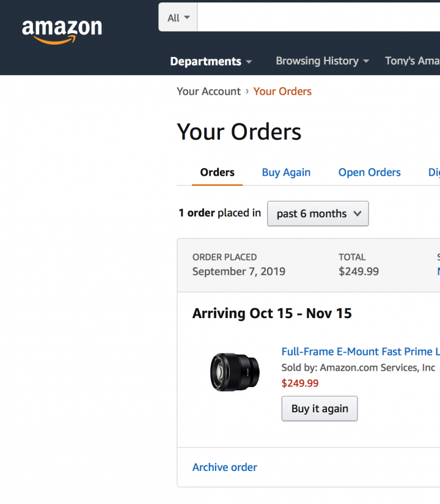This screenshot has height=504, width=440.
Task: Click the Browsing History arrow icon
Action: tap(366, 62)
